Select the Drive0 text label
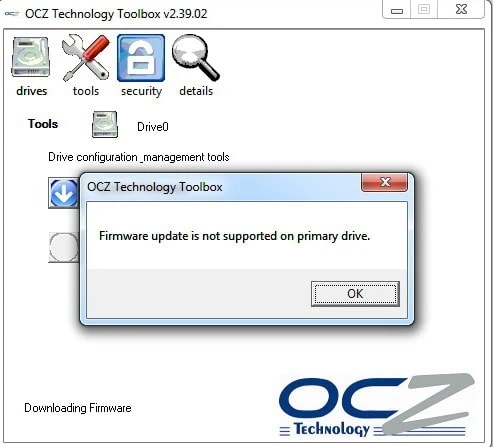493x447 pixels. (153, 127)
